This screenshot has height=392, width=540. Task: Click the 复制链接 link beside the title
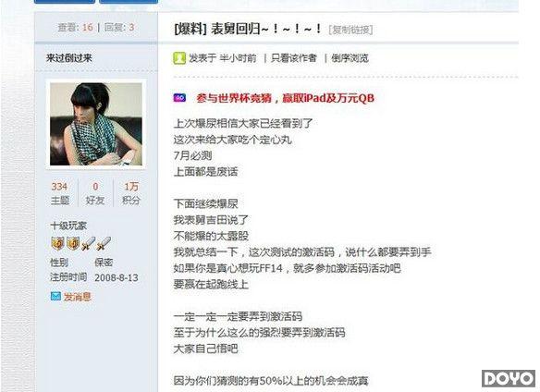(x=350, y=30)
